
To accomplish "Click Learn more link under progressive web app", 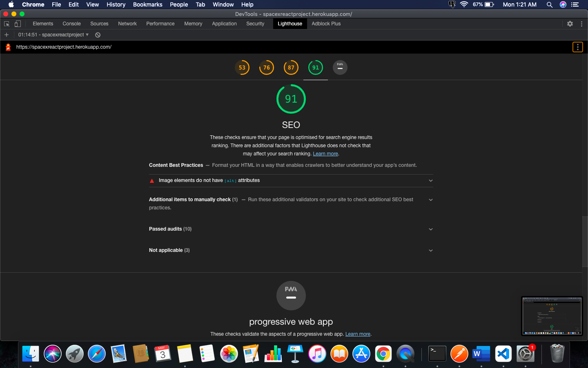I will (x=358, y=334).
